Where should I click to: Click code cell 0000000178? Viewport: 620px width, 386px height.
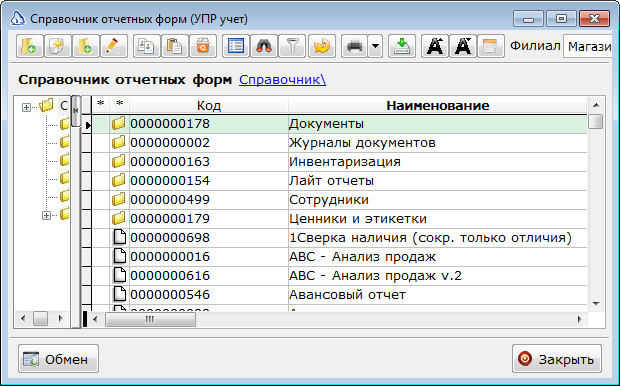[209, 124]
